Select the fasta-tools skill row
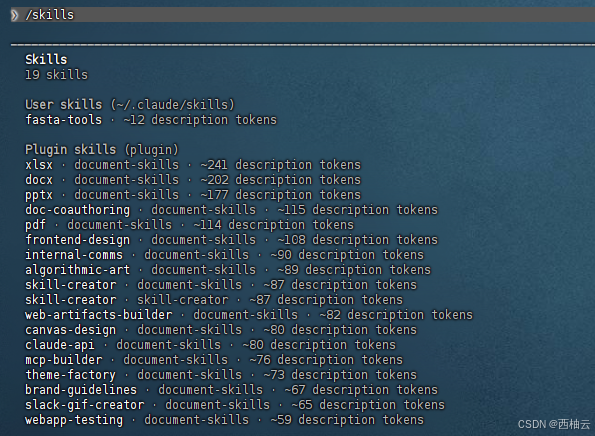The image size is (595, 436). coord(151,120)
